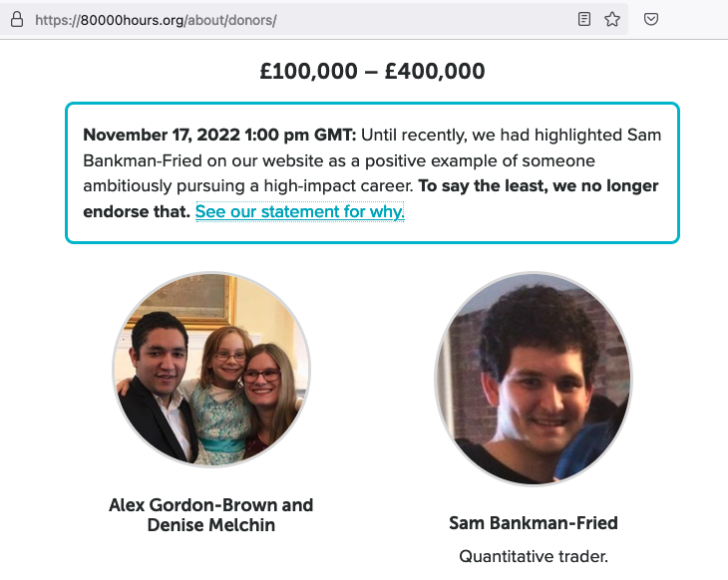Click Sam Bankman-Fried's circular profile photo

[x=534, y=379]
